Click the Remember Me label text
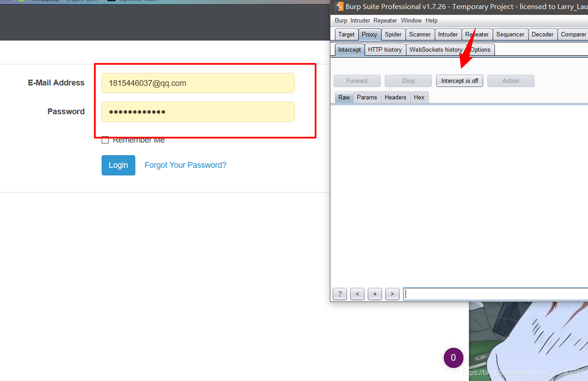Viewport: 588px width, 381px height. click(x=138, y=140)
